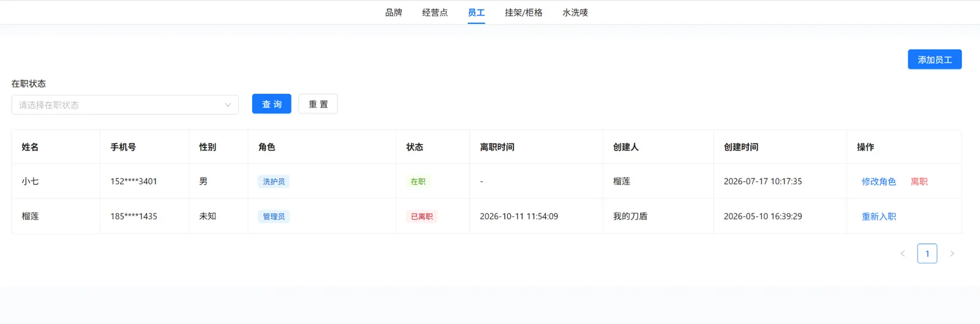
Task: Go to previous page arrow
Action: [902, 254]
